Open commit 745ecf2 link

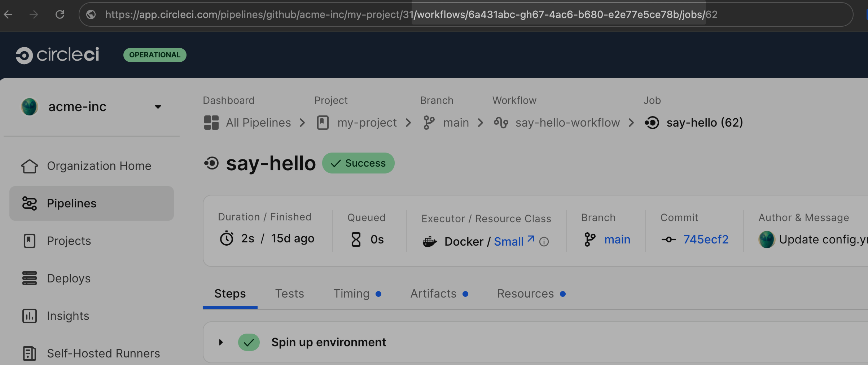706,239
